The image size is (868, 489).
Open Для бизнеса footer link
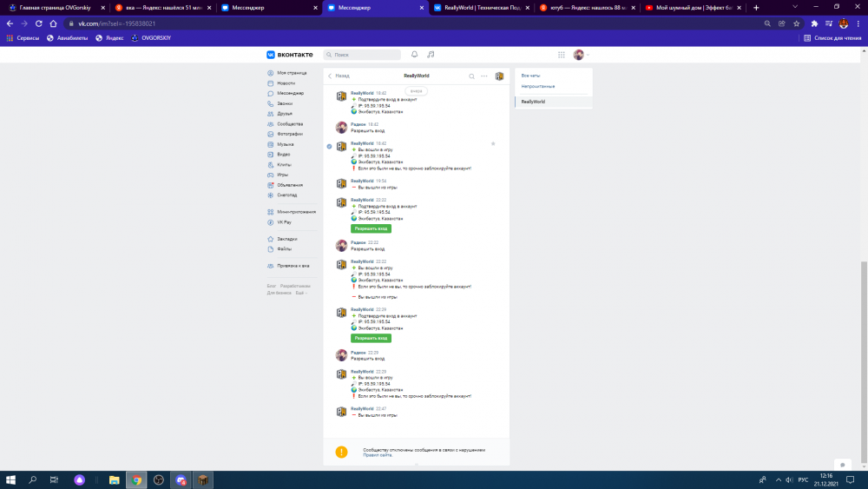pos(279,293)
